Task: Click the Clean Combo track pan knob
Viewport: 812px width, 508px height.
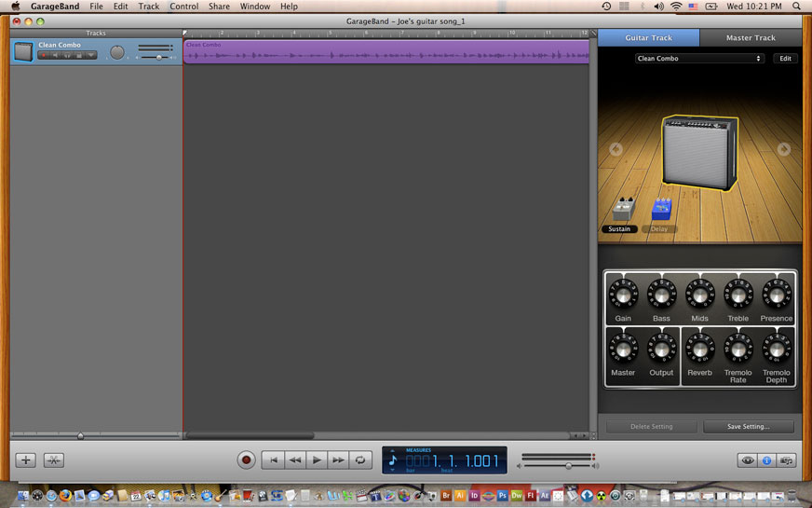Action: (117, 52)
